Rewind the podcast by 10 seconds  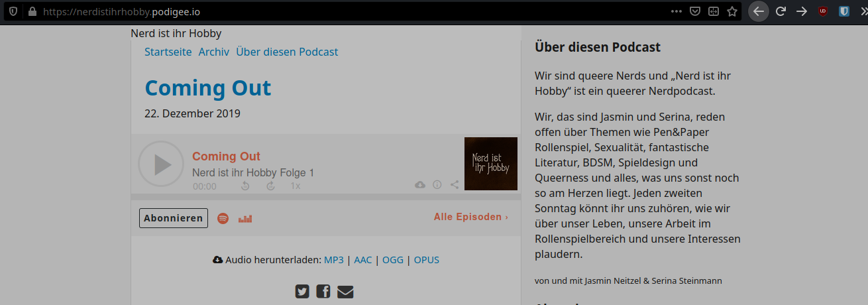coord(245,186)
